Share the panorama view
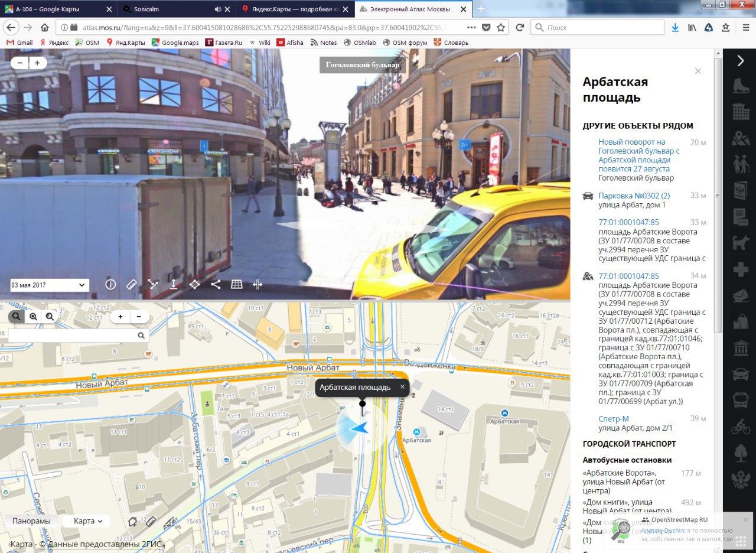This screenshot has width=756, height=553. point(216,284)
